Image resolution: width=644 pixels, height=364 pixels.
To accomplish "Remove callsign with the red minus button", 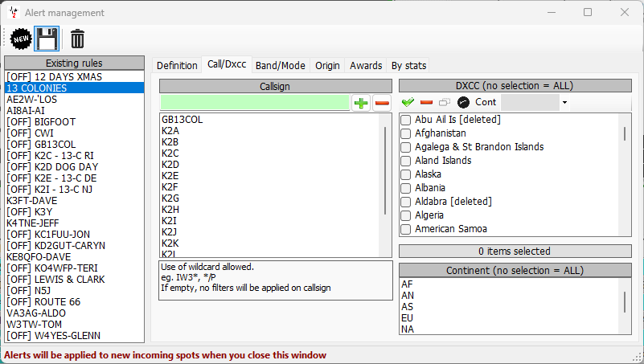I will (382, 103).
